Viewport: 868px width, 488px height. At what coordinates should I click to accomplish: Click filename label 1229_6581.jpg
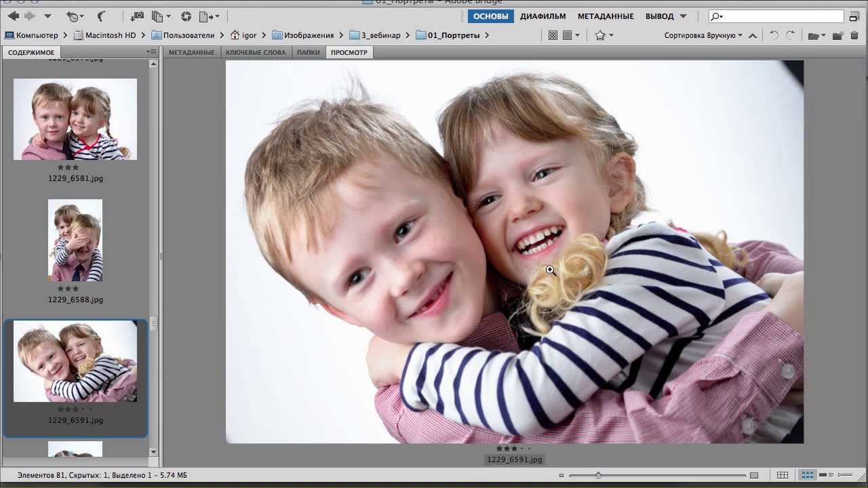(x=75, y=178)
